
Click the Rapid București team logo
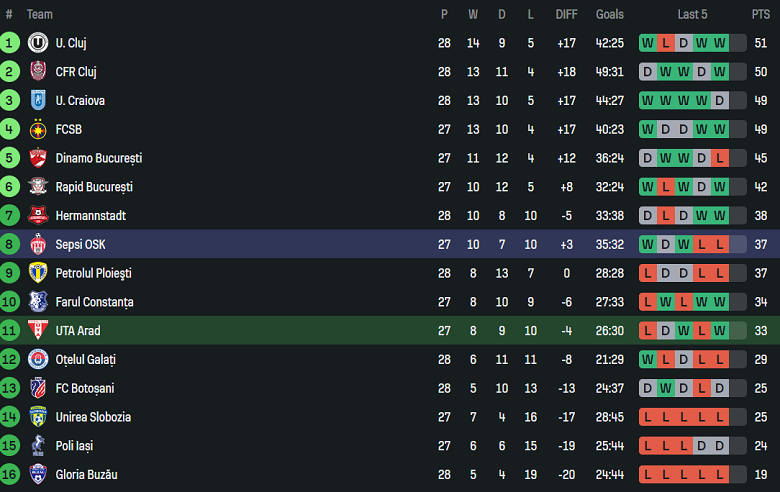pyautogui.click(x=38, y=187)
